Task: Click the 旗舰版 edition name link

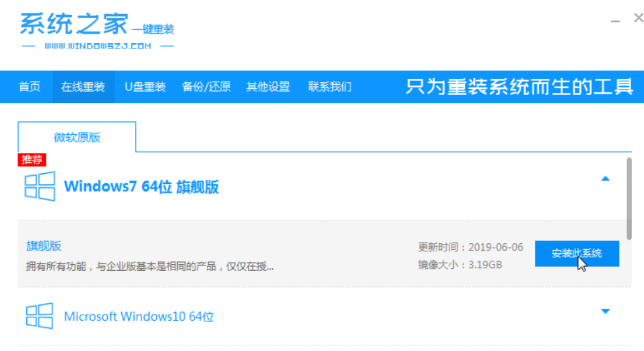Action: pos(44,246)
